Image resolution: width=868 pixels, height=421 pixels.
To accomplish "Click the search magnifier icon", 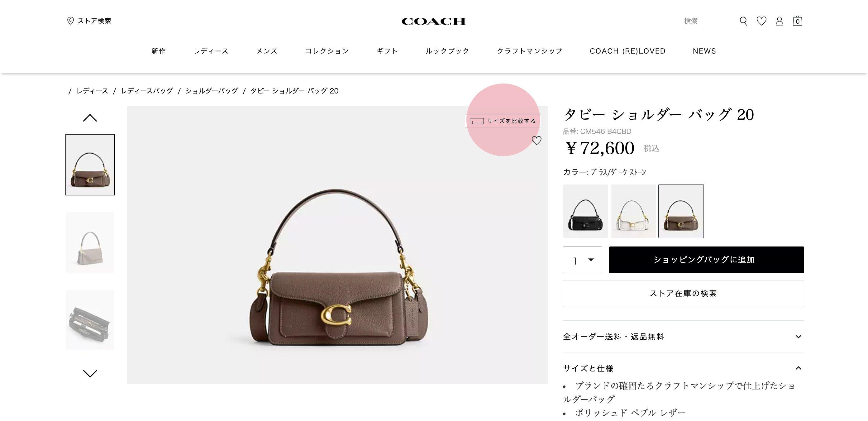I will pyautogui.click(x=743, y=21).
